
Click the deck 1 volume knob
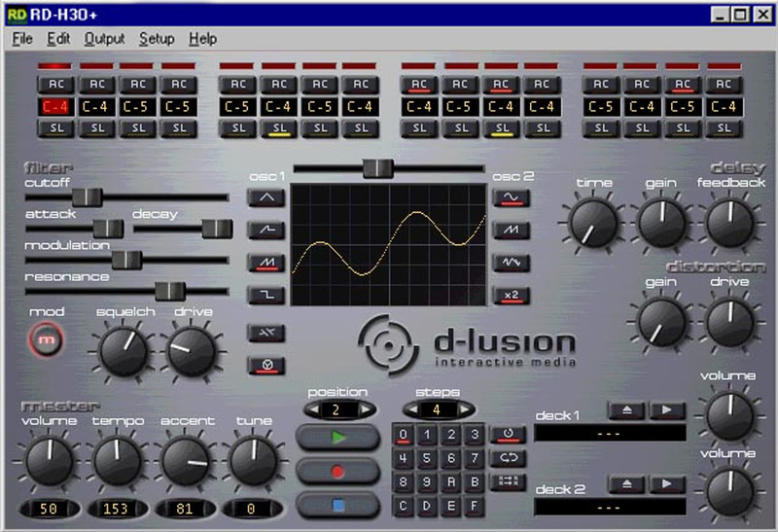[729, 416]
